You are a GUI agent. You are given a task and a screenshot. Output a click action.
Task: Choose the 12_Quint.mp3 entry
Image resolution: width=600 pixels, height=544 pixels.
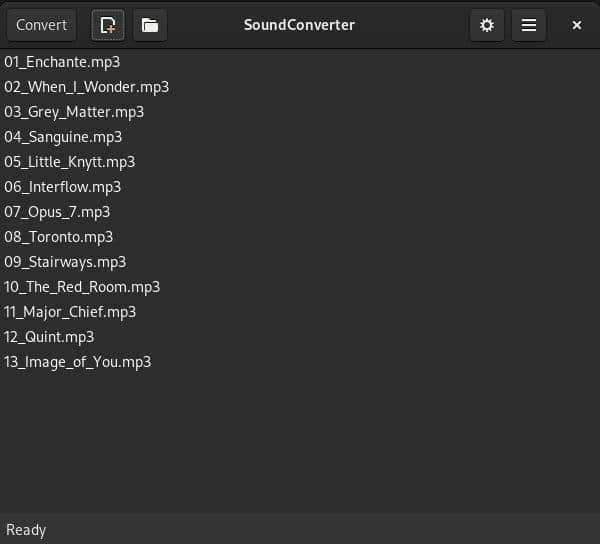tap(49, 337)
